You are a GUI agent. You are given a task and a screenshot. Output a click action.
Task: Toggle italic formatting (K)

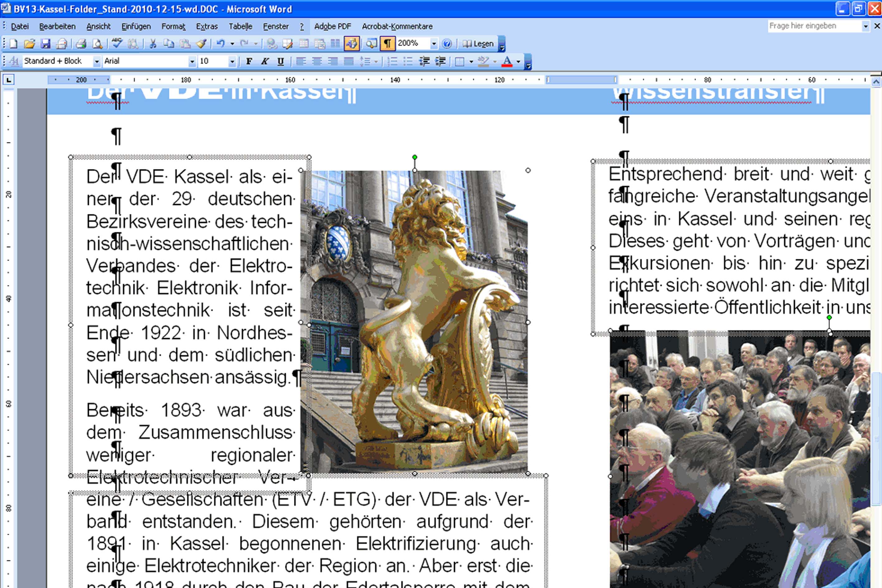(265, 61)
